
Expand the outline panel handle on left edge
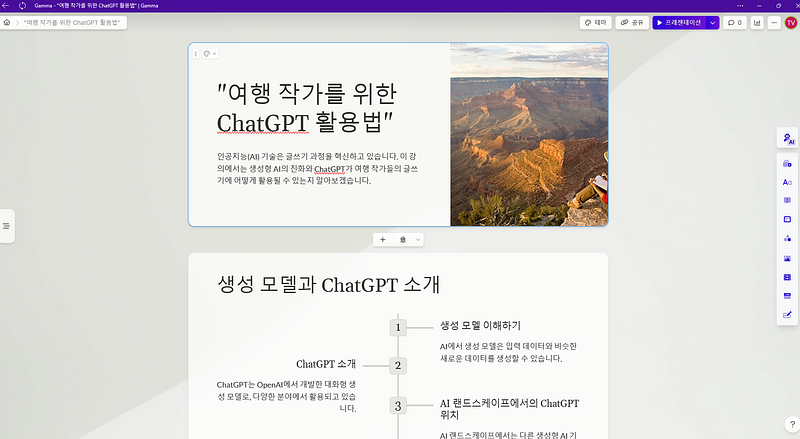coord(7,226)
